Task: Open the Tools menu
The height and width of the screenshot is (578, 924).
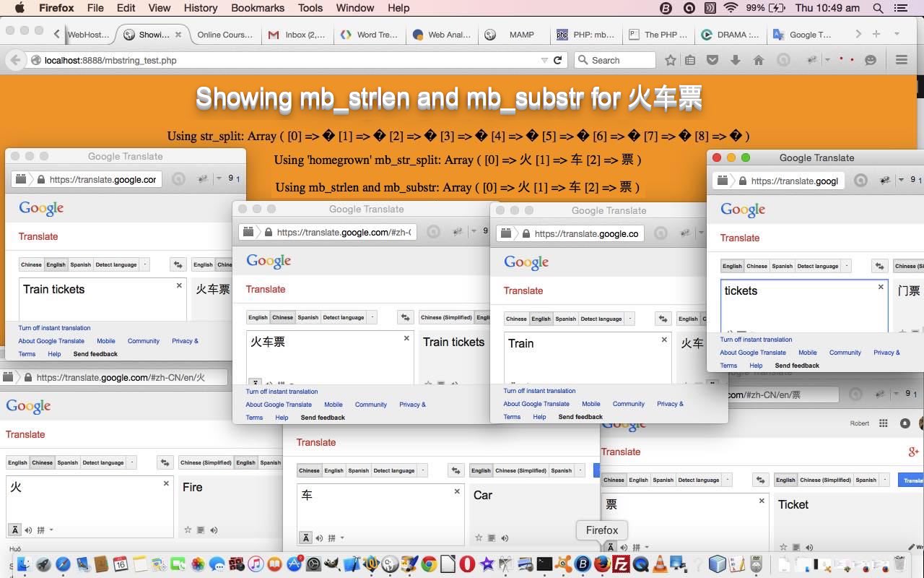Action: coord(310,8)
